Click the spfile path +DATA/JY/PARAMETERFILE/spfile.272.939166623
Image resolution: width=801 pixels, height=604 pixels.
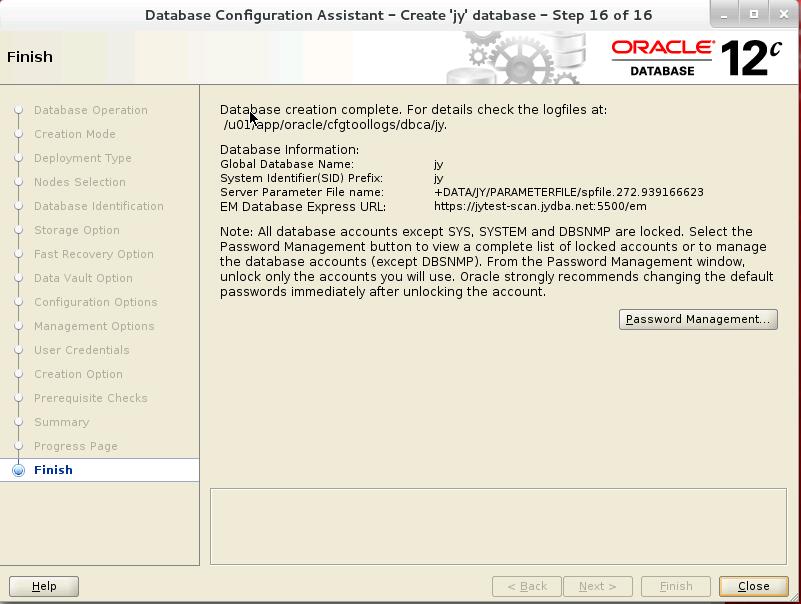click(569, 192)
